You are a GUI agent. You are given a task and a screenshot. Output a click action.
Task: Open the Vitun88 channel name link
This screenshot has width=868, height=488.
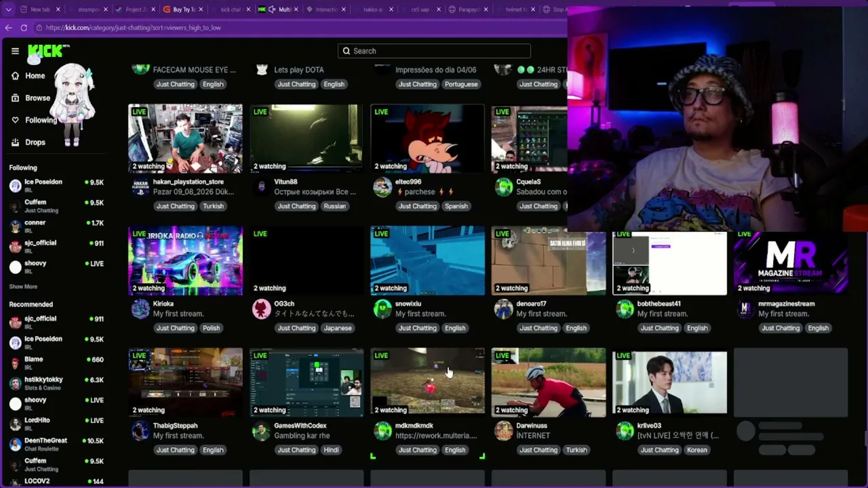coord(285,182)
